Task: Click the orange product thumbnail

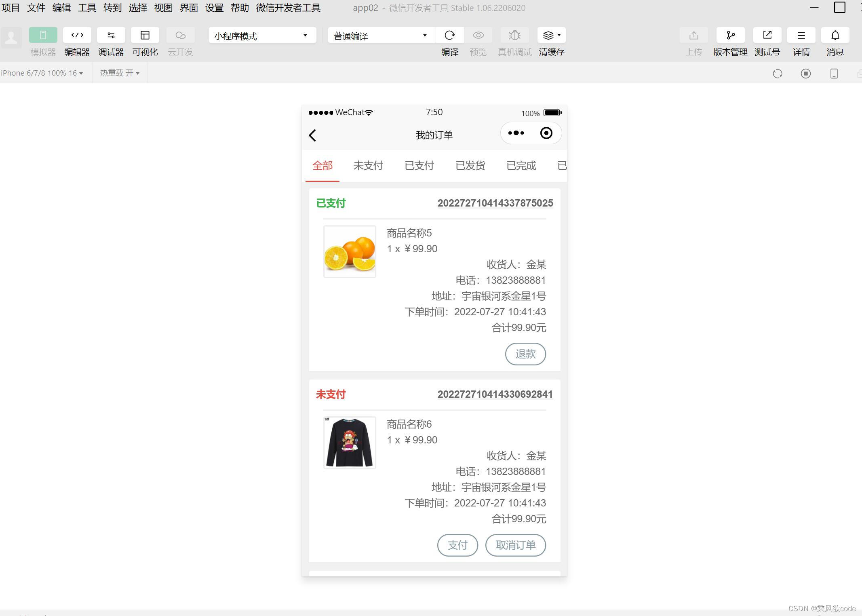Action: point(349,251)
